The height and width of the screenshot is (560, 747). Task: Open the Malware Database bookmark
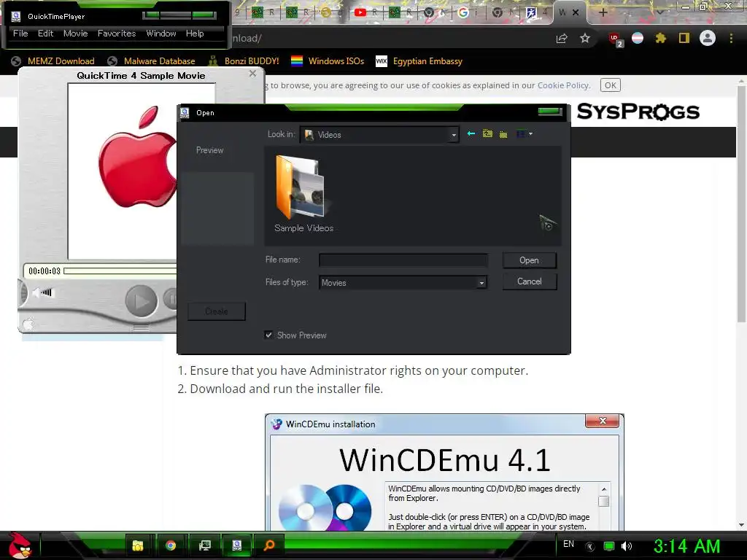151,61
